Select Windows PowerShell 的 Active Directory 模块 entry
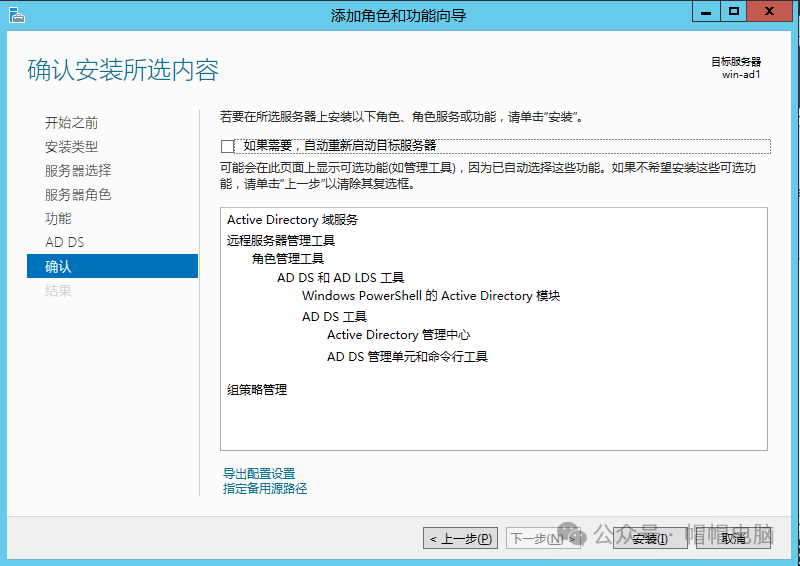 431,296
